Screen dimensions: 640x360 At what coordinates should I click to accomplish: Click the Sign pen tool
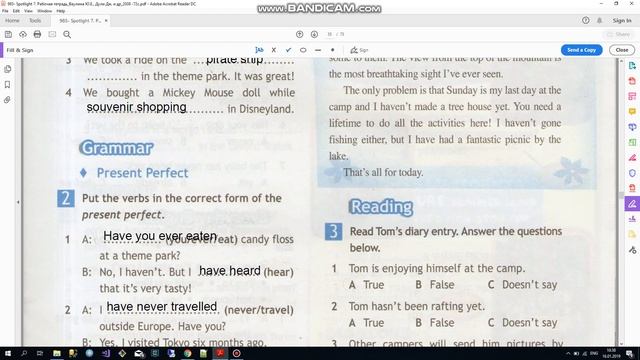pos(359,50)
